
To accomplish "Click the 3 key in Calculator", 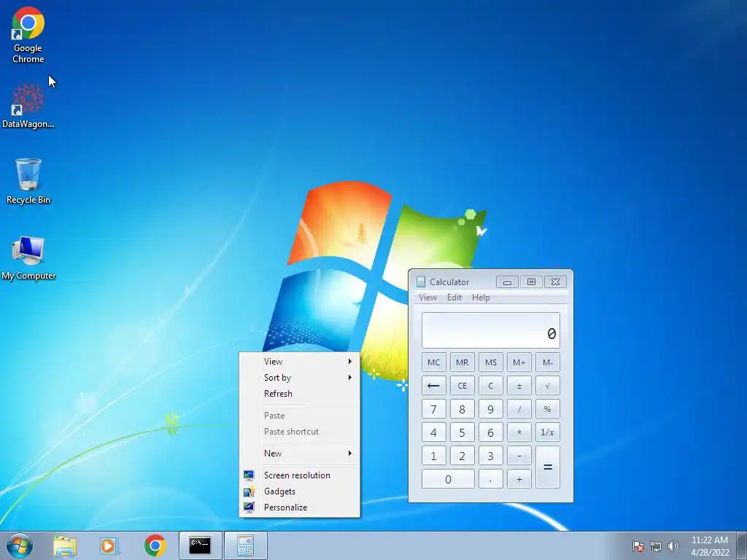I will coord(491,456).
